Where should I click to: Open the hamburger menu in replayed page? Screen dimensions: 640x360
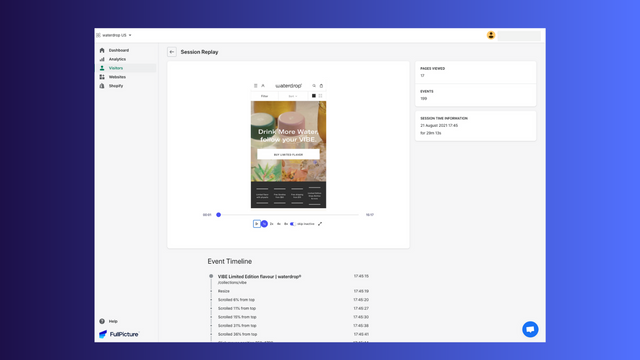[x=256, y=86]
